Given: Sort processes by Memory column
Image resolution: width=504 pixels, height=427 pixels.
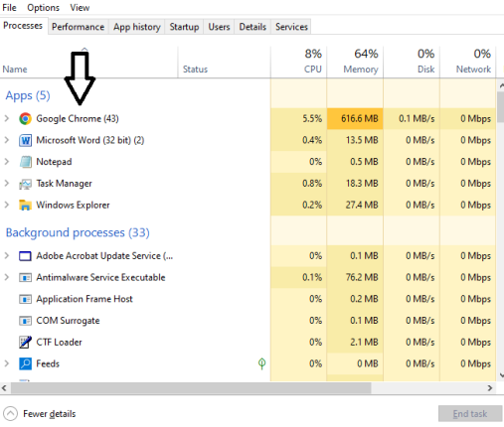Looking at the screenshot, I should pos(355,63).
